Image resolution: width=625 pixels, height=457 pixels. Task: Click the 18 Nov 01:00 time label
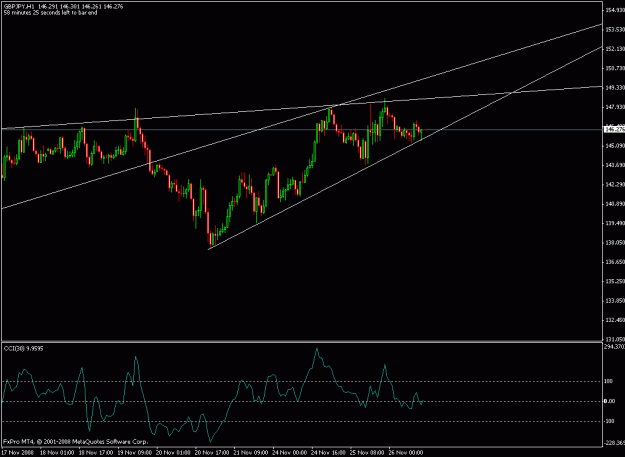(57, 453)
